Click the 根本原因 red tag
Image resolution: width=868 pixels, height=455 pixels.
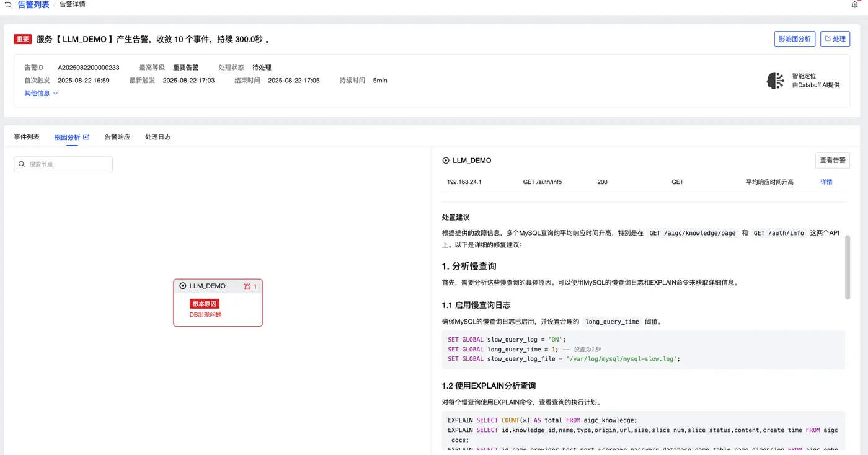point(205,304)
